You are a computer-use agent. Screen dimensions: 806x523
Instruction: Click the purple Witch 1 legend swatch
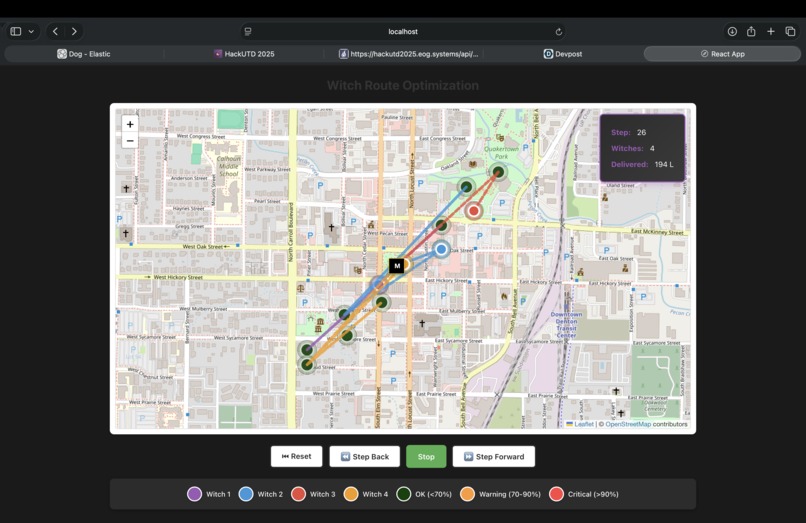194,494
